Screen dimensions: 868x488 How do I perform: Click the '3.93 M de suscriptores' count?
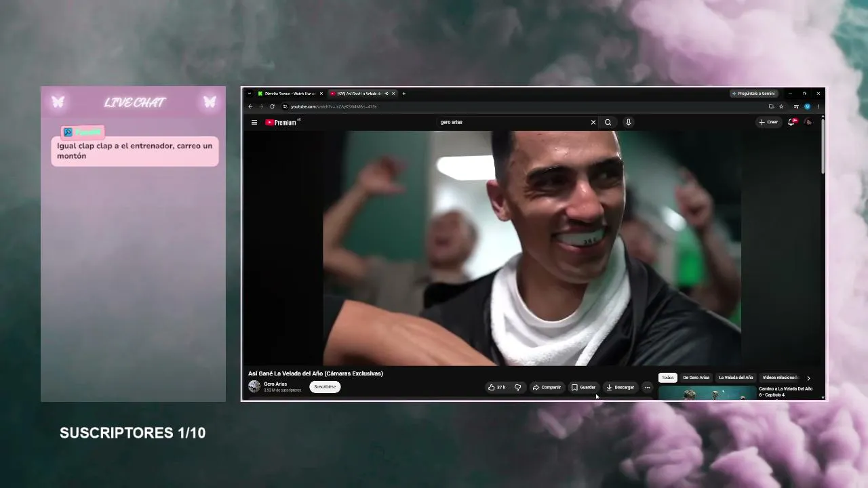282,390
